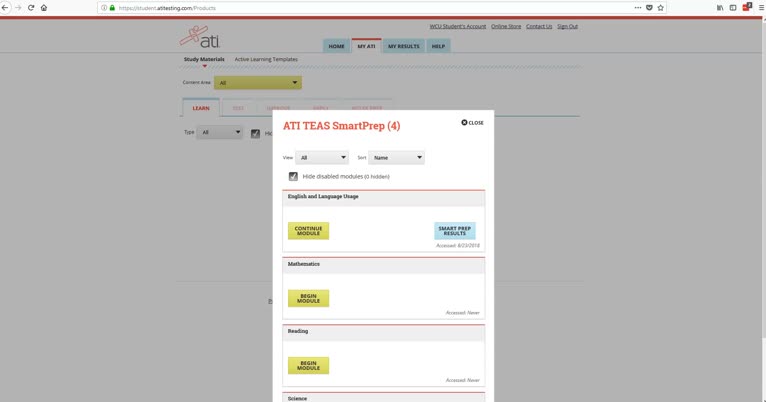Viewport: 766px width, 402px height.
Task: Click Begin Module under Mathematics
Action: point(308,298)
